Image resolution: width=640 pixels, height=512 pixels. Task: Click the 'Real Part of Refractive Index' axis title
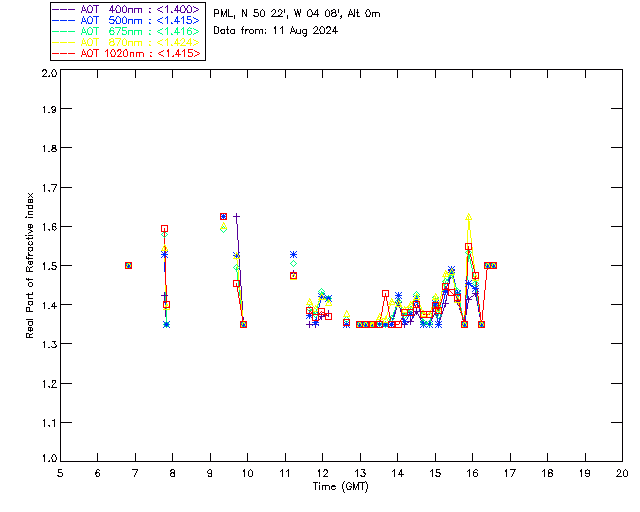click(x=29, y=265)
